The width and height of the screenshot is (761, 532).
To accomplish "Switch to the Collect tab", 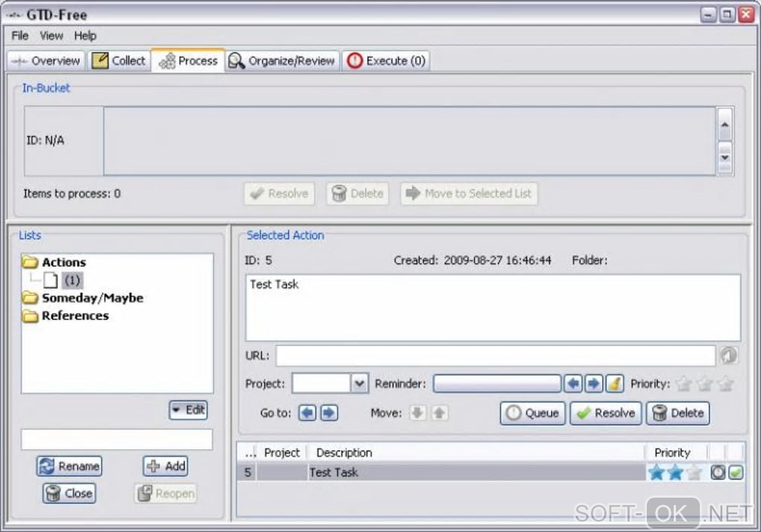I will [x=119, y=60].
